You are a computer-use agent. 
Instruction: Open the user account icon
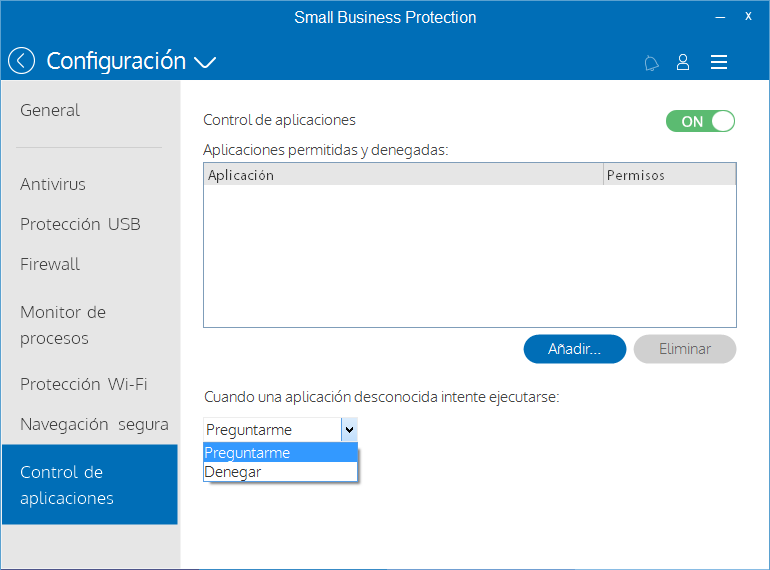[683, 62]
